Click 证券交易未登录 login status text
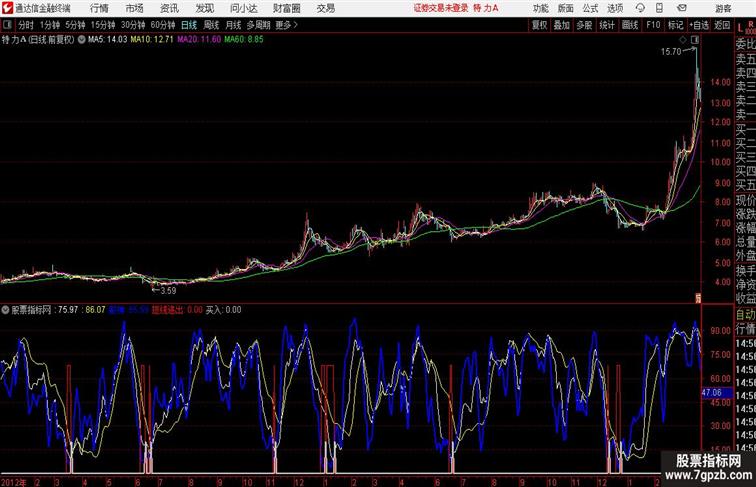This screenshot has height=487, width=756. (x=441, y=8)
